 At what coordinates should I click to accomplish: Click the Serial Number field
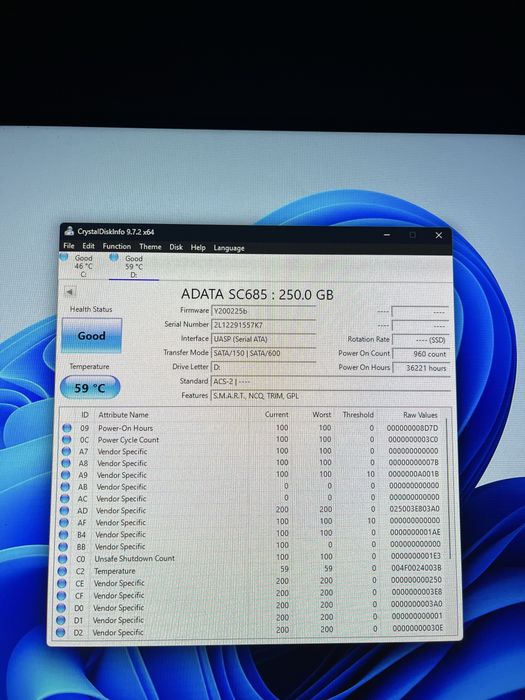pos(263,325)
